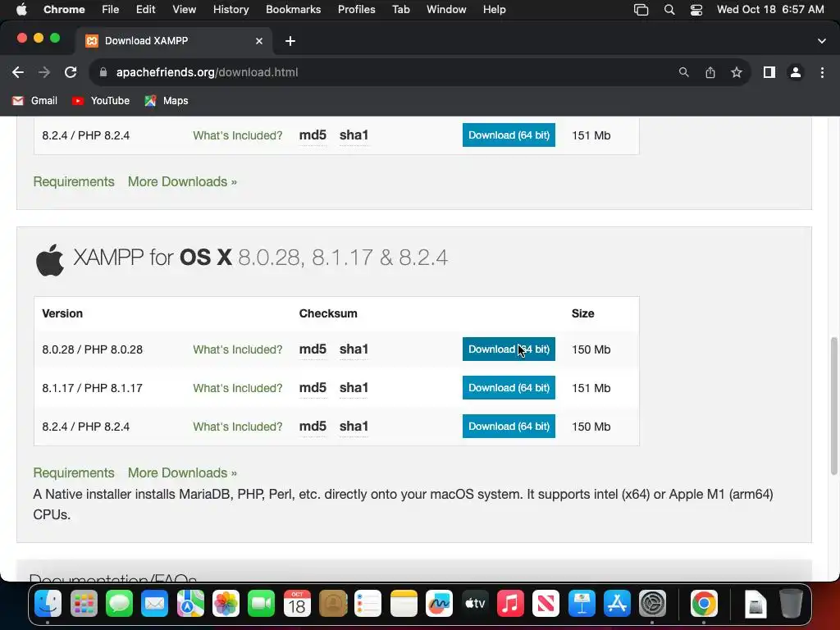Screen dimensions: 840x630
Task: Open the Profiles menu
Action: coord(356,10)
